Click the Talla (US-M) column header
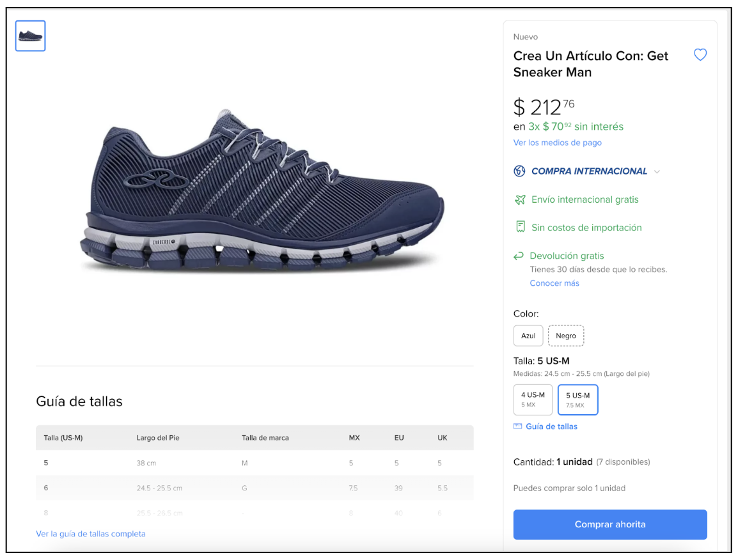The height and width of the screenshot is (560, 738). coord(63,438)
